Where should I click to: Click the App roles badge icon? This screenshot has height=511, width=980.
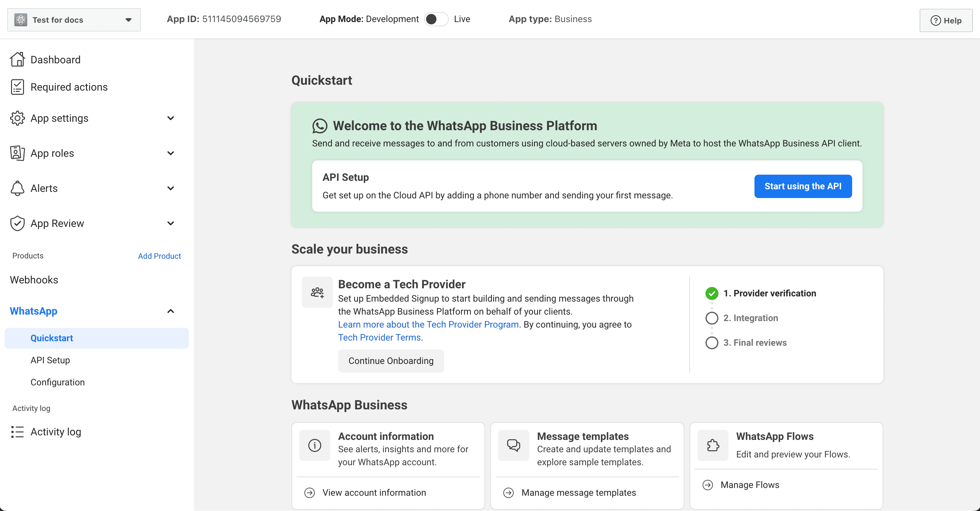17,153
